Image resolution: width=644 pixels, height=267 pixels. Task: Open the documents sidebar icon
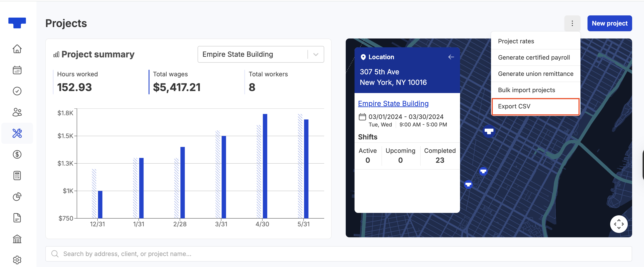17,218
